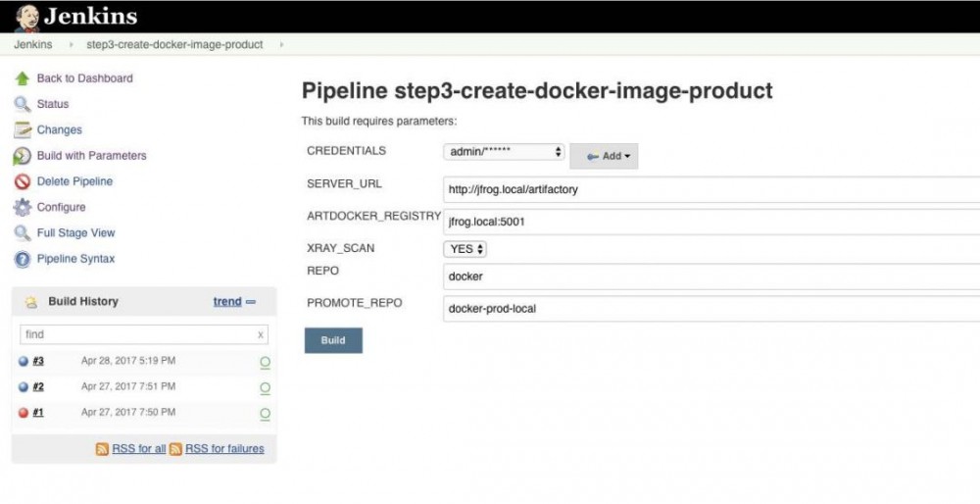Open the Configure gear icon
Viewport: 980px width, 504px height.
coord(22,207)
